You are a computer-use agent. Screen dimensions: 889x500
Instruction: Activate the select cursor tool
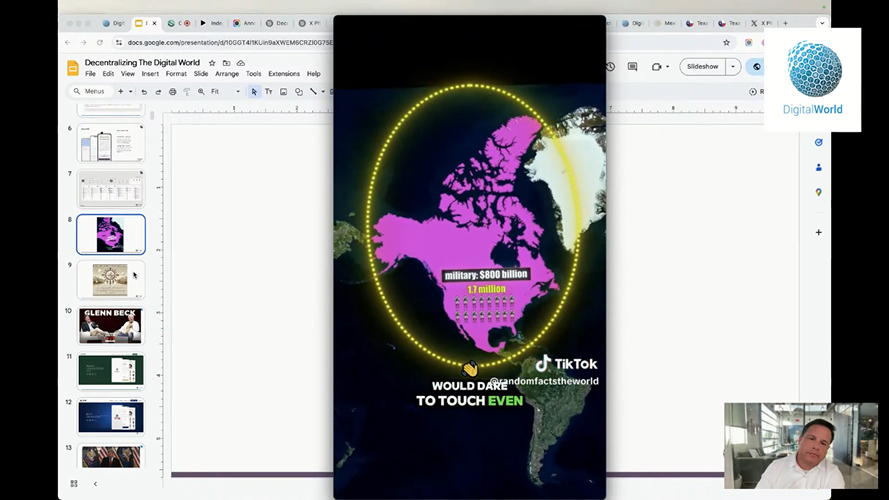(x=254, y=92)
